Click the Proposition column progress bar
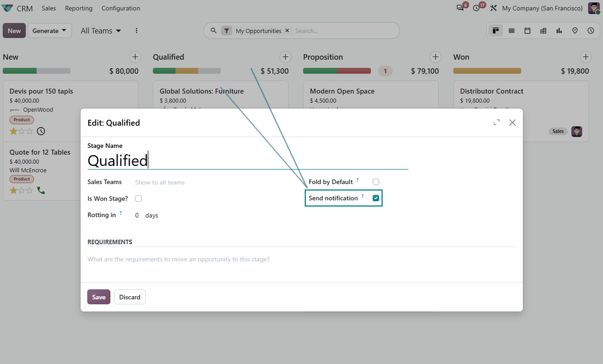This screenshot has height=364, width=603. (337, 71)
